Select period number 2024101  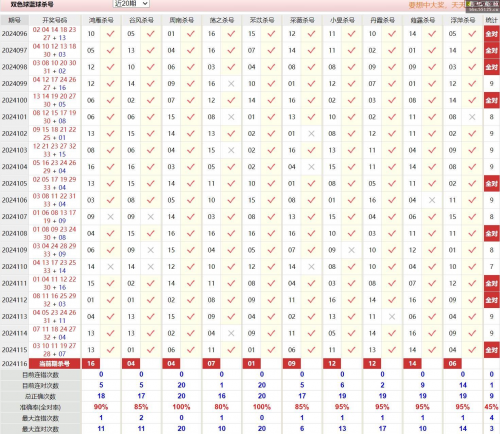coord(14,117)
